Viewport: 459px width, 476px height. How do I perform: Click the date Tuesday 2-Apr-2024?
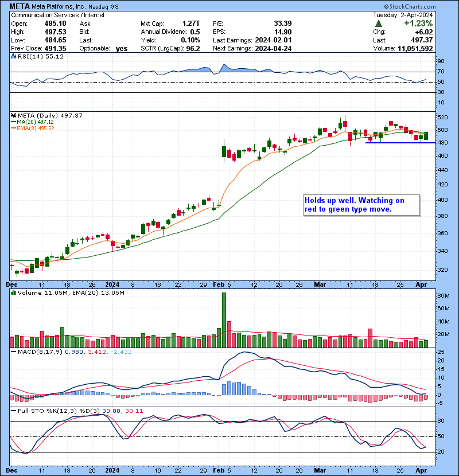403,15
